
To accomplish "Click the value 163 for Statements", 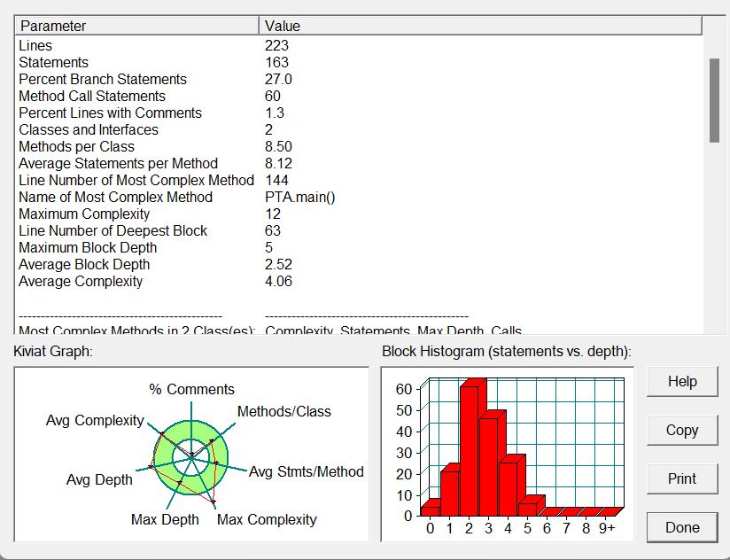I will point(276,62).
